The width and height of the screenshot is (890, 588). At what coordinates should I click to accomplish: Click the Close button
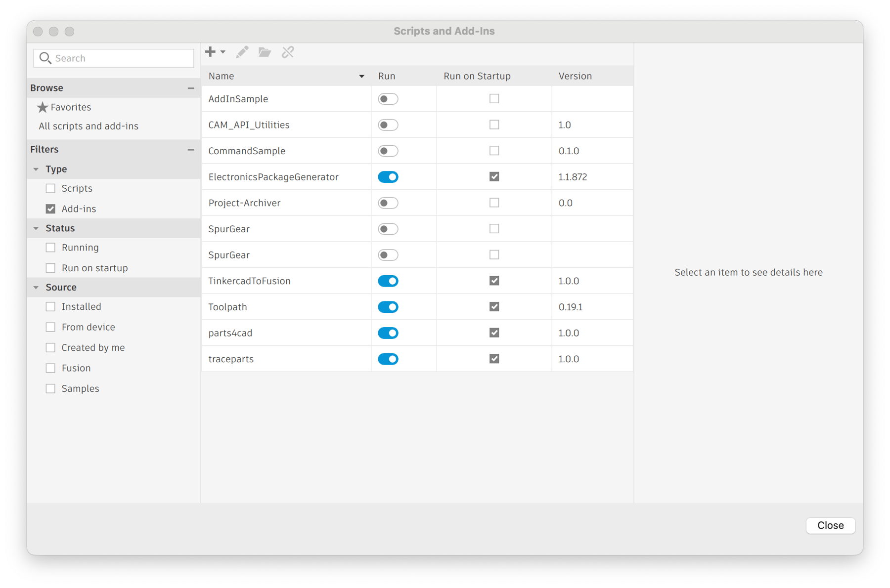[x=830, y=525]
